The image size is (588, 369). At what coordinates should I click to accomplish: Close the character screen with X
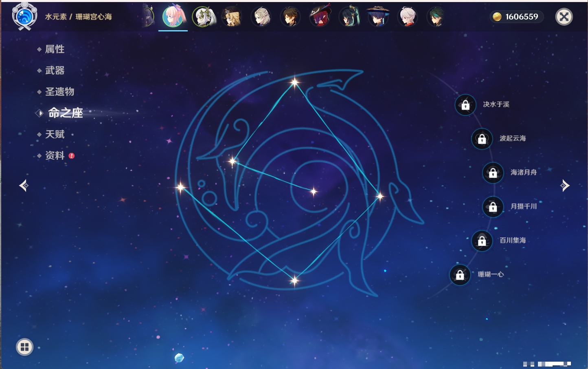tap(564, 17)
